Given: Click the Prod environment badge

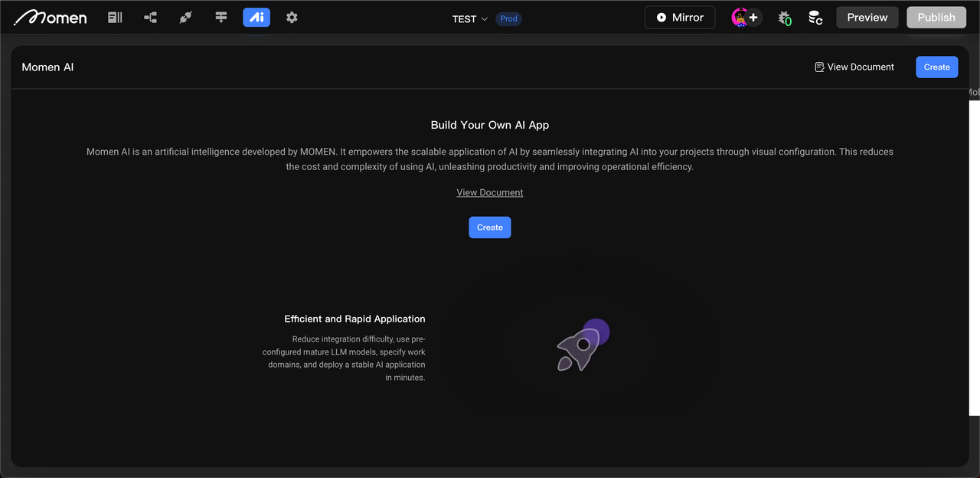Looking at the screenshot, I should coord(508,18).
